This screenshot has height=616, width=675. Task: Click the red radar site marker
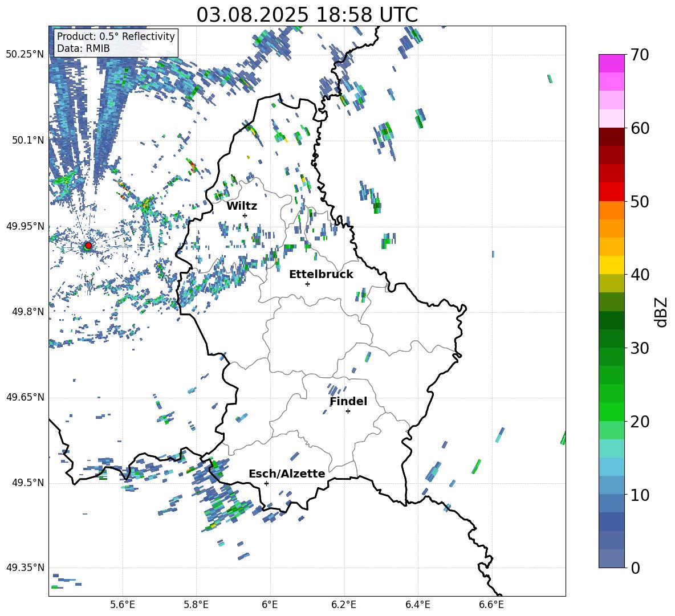click(88, 246)
